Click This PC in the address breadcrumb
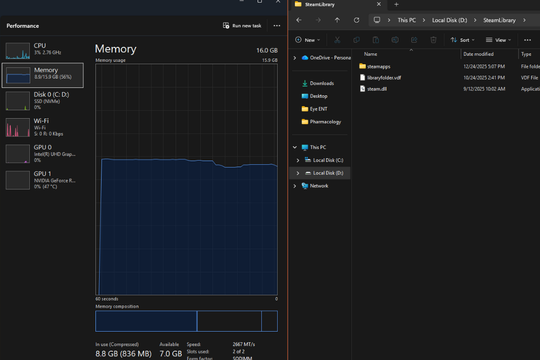 407,20
